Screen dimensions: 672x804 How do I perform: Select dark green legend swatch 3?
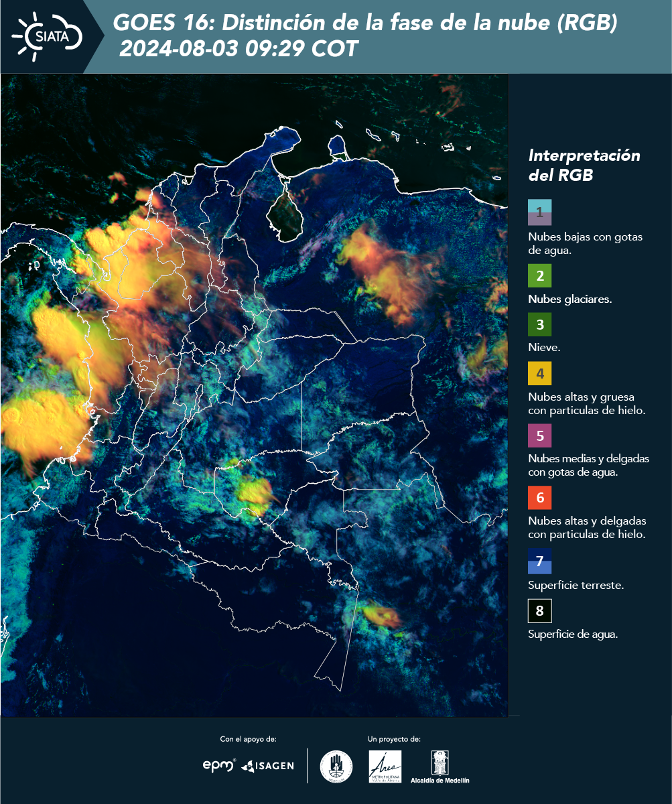[539, 325]
